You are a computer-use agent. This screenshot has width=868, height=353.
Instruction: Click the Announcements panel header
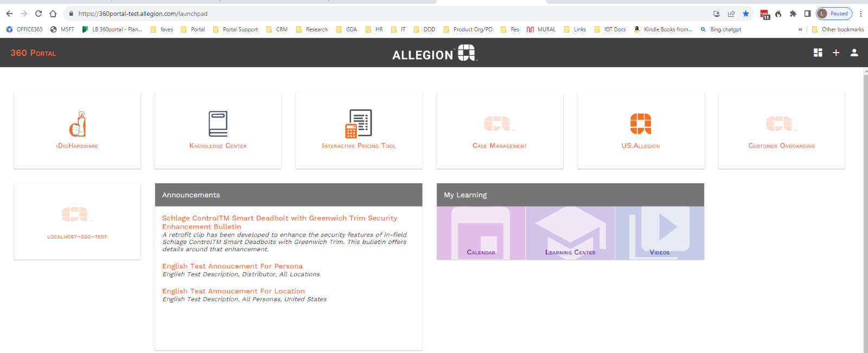coord(289,195)
